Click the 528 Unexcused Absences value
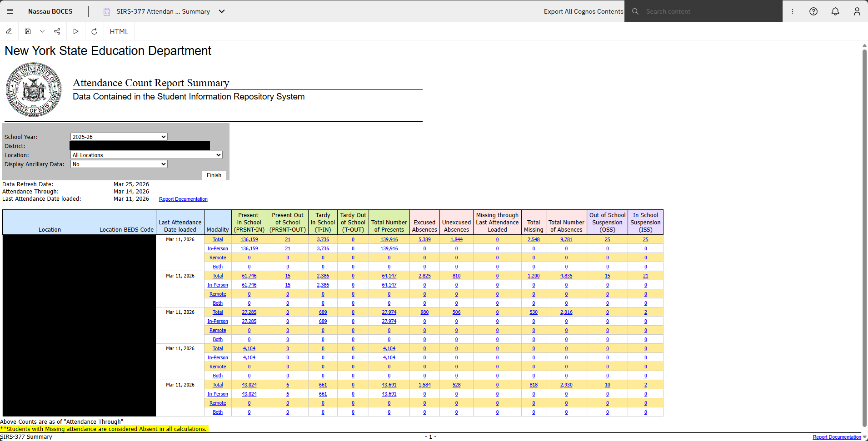868x441 pixels. pyautogui.click(x=456, y=385)
